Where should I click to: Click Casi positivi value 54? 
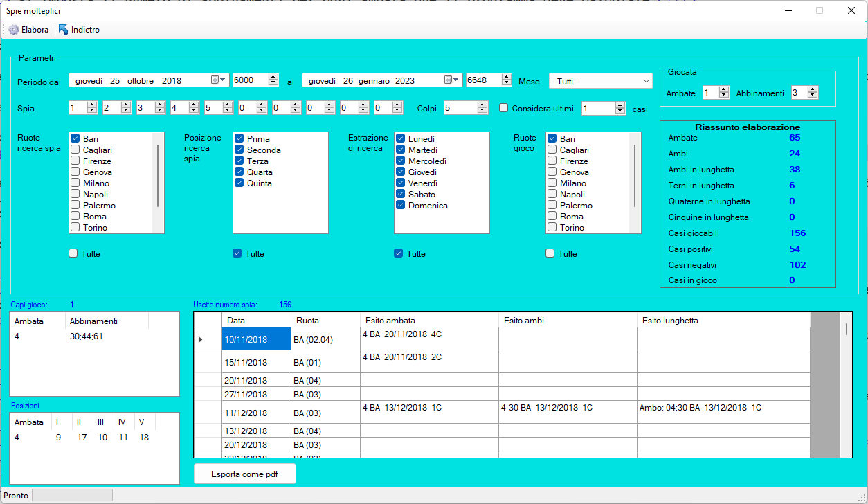(x=795, y=249)
